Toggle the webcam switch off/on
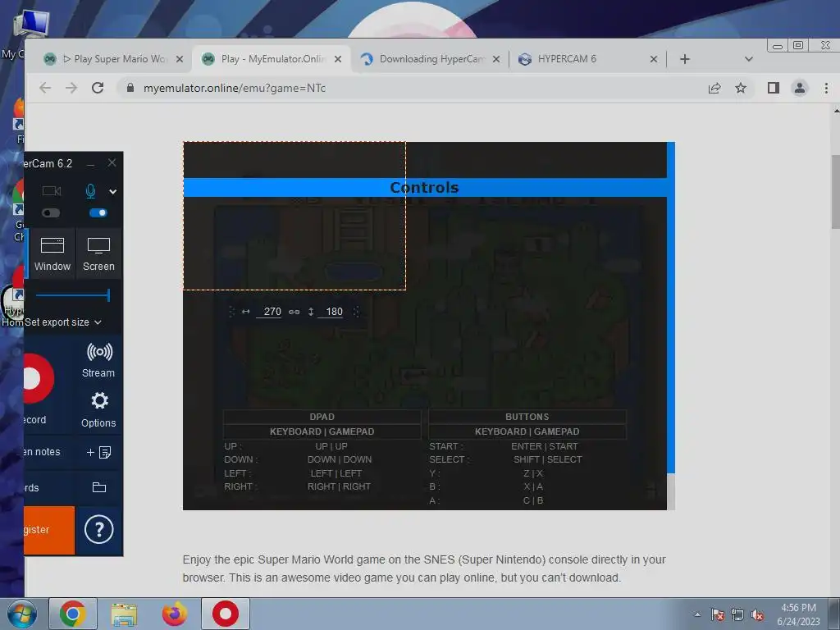The width and height of the screenshot is (840, 630). (x=51, y=213)
